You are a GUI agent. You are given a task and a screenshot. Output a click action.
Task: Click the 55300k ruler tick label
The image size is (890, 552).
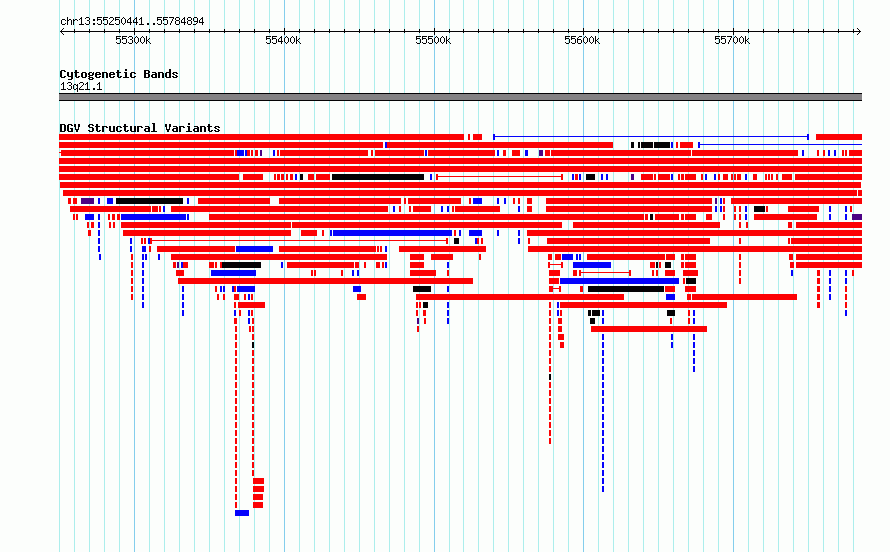pos(133,40)
